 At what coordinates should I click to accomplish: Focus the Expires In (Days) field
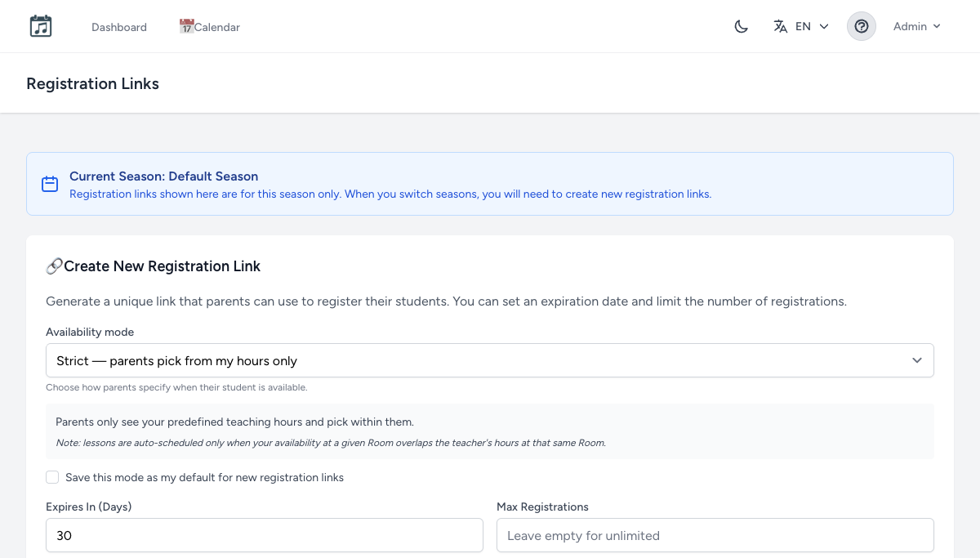coord(265,535)
